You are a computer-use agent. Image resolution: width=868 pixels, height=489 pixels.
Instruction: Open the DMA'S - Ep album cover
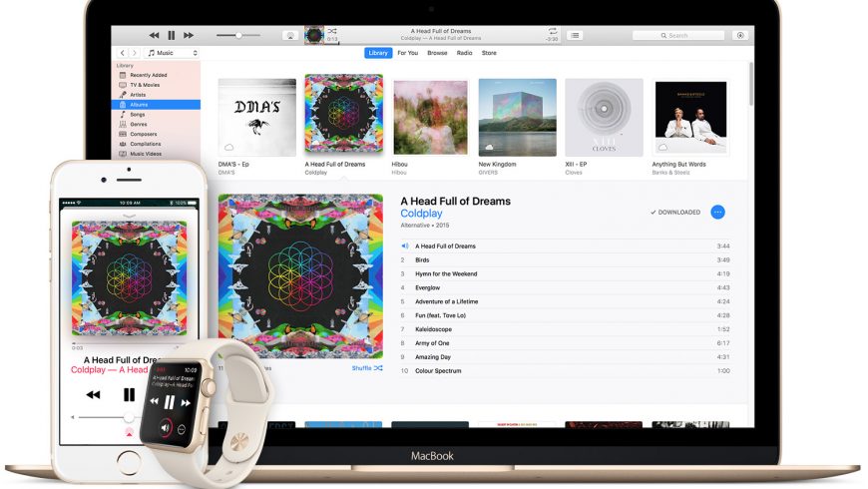tap(256, 118)
